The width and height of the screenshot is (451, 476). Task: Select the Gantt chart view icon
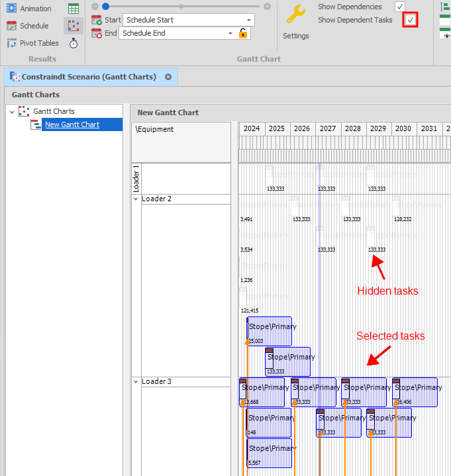74,26
